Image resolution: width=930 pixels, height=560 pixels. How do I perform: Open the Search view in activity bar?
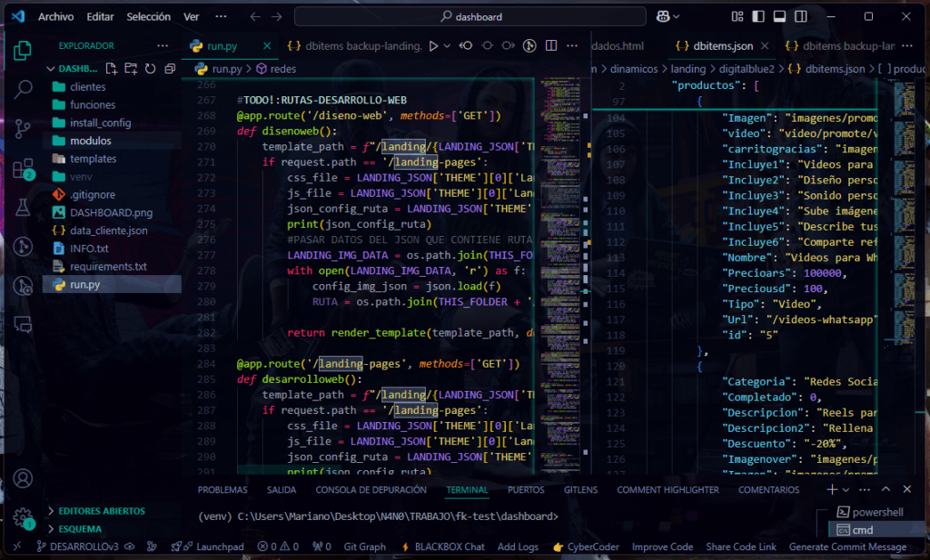click(x=24, y=88)
